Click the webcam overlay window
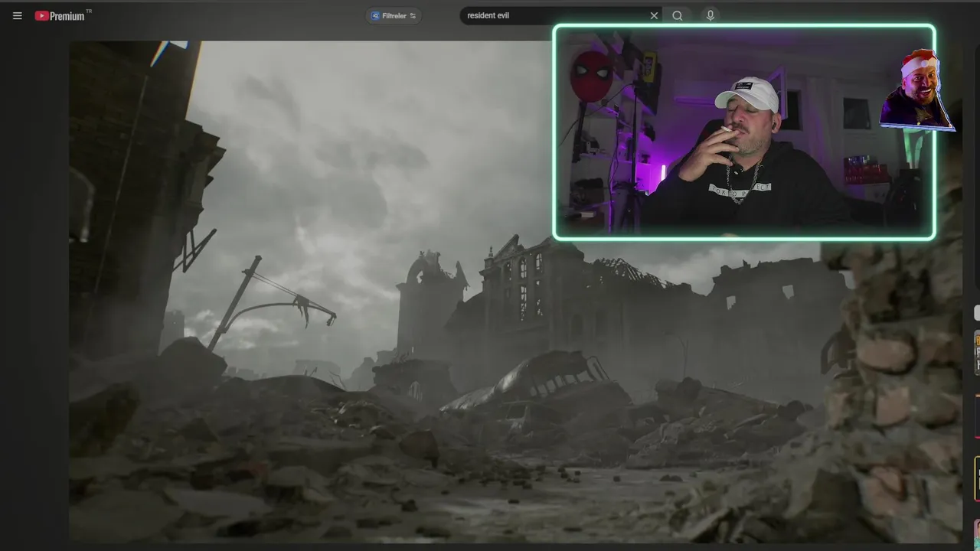The width and height of the screenshot is (980, 551). click(743, 132)
